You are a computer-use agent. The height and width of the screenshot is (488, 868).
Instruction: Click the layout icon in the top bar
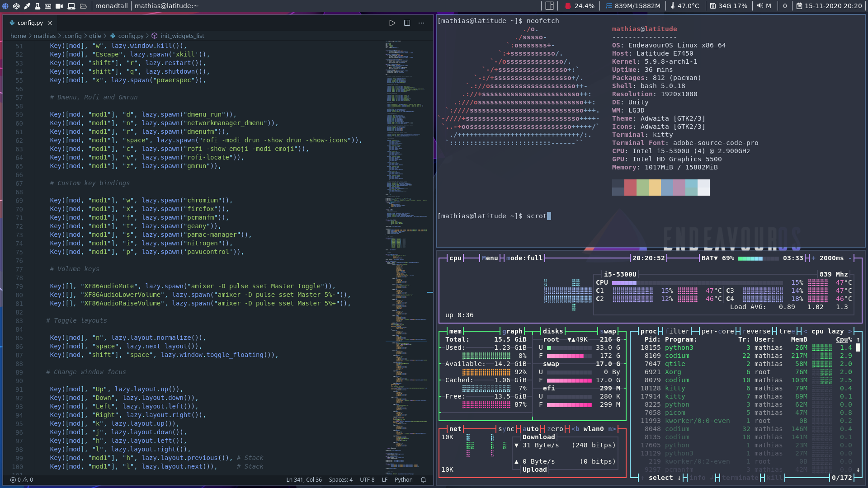coord(550,6)
